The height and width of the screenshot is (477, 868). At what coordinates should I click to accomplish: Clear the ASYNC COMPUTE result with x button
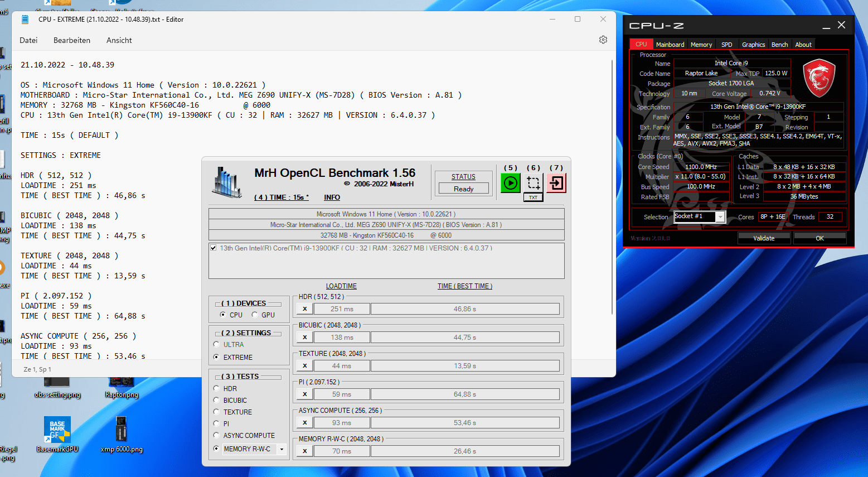pos(304,423)
